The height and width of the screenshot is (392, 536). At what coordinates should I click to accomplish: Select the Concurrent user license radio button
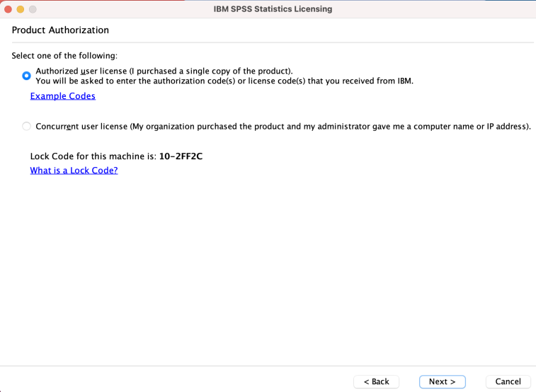tap(26, 127)
